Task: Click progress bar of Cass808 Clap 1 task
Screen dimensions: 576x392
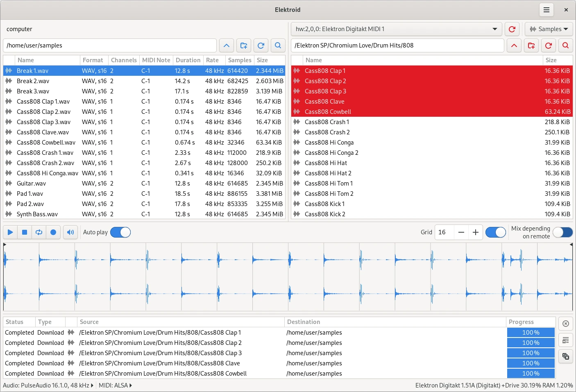Action: [x=531, y=333]
